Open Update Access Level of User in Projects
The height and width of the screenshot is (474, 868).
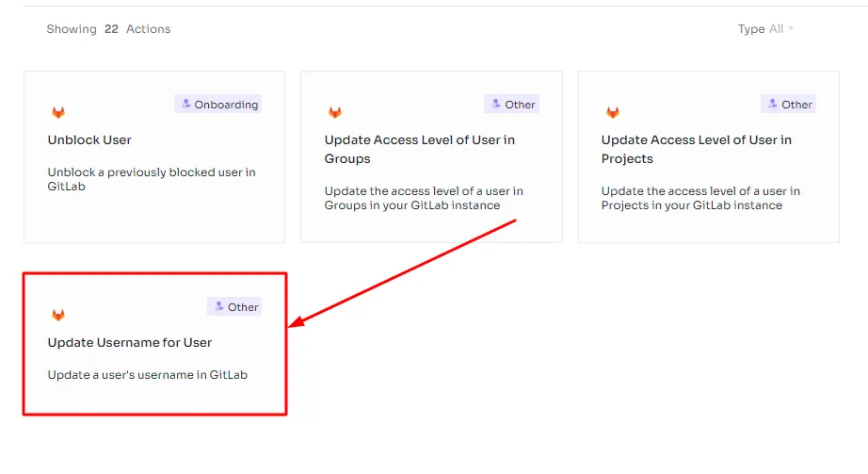(x=697, y=149)
